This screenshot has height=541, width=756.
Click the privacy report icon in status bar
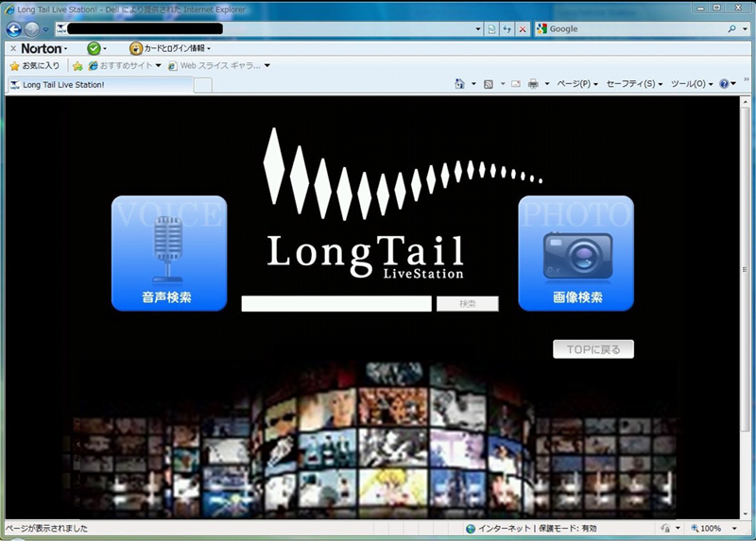click(666, 529)
